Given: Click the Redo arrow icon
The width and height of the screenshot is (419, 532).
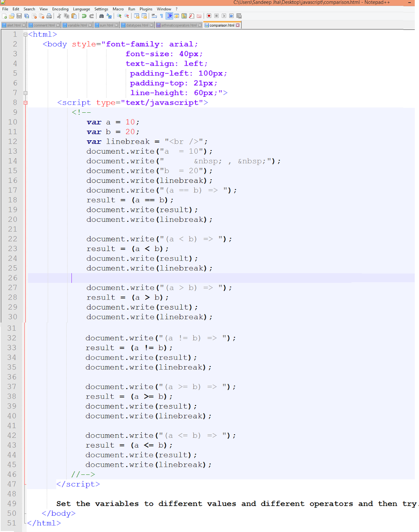Looking at the screenshot, I should [x=91, y=16].
